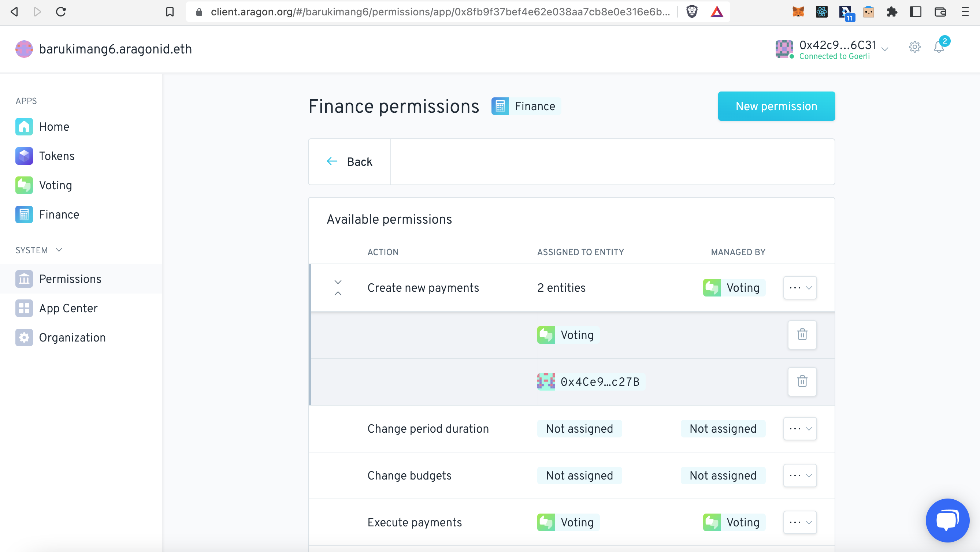
Task: Open MetaMask fox extension
Action: tap(798, 12)
